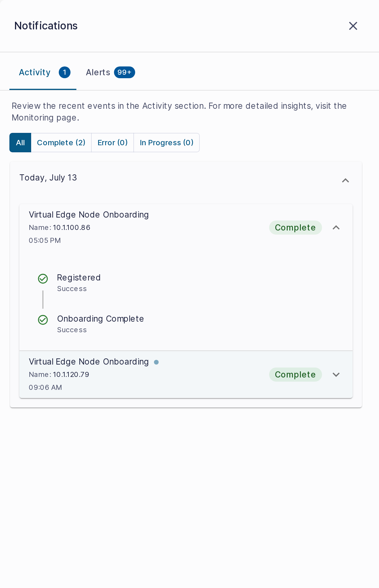
Task: Click Complete status badge for 10.1.100.86
Action: 295,228
